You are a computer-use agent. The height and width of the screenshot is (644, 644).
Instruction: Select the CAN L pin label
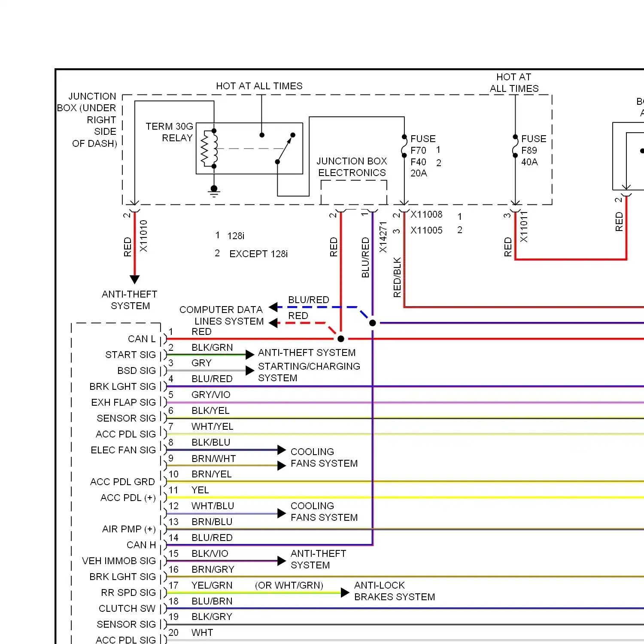click(x=142, y=339)
